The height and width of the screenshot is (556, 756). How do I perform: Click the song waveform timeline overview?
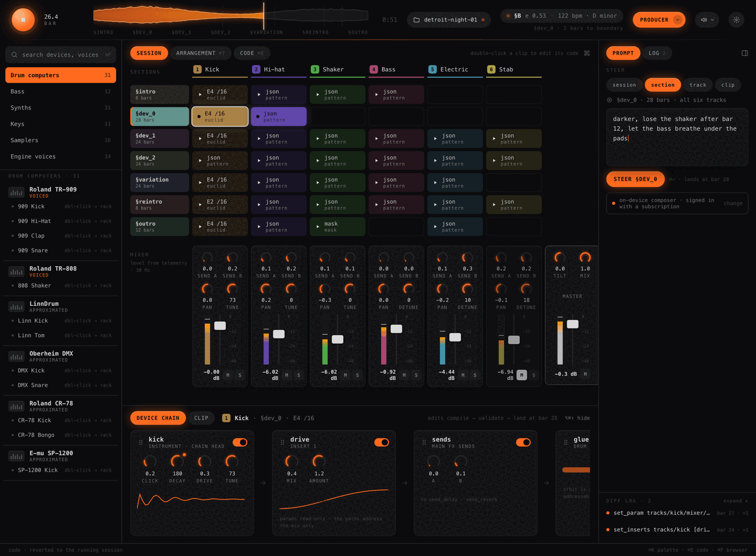tap(232, 16)
